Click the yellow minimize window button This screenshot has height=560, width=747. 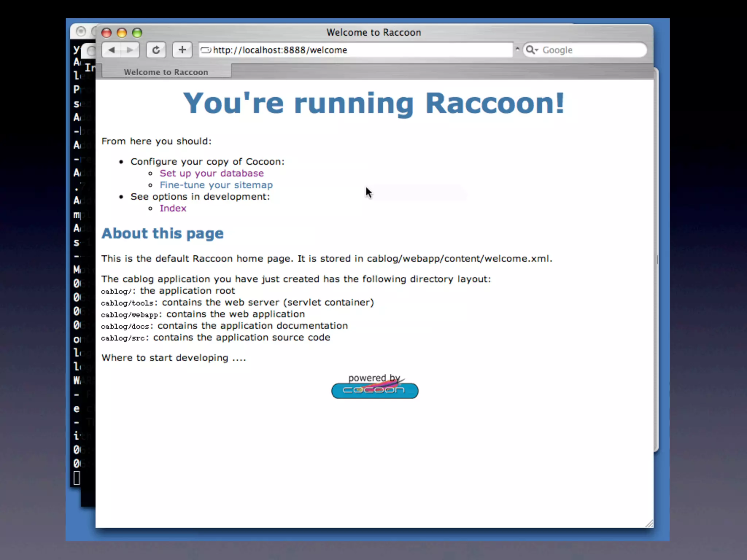[x=122, y=33]
